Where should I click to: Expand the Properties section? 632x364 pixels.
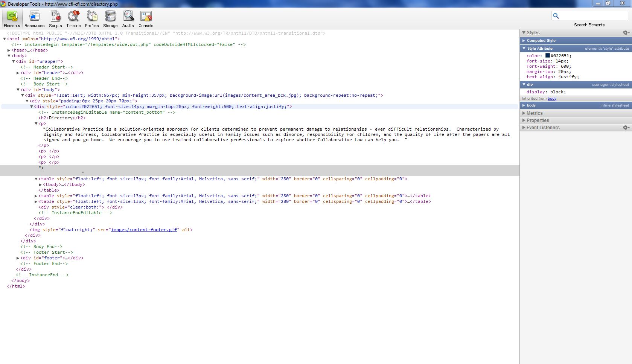pyautogui.click(x=524, y=120)
